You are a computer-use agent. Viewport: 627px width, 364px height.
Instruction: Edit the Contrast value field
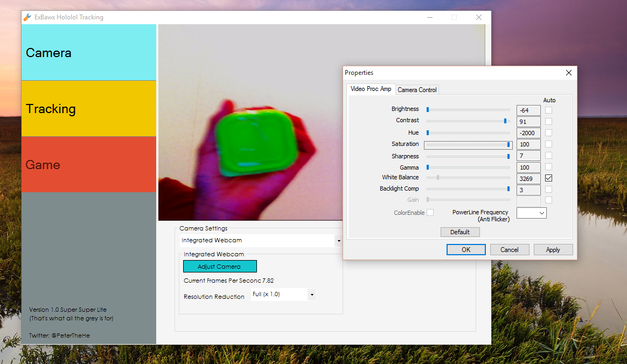click(x=528, y=121)
